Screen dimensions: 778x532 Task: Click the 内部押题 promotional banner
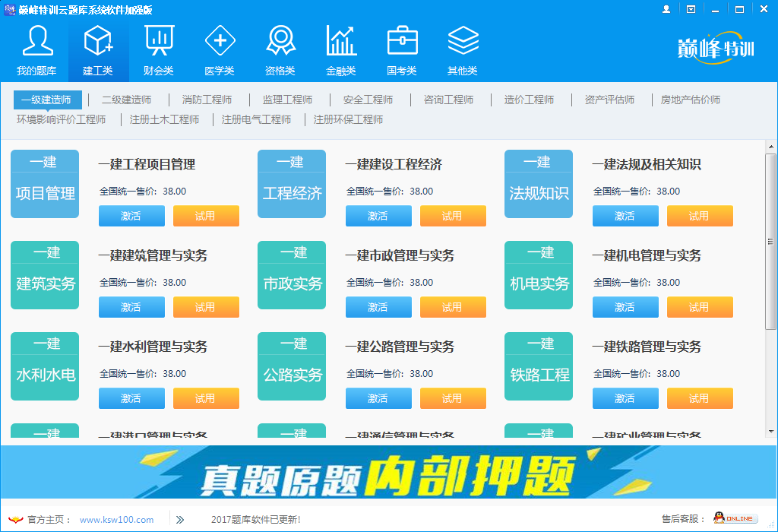pyautogui.click(x=389, y=475)
